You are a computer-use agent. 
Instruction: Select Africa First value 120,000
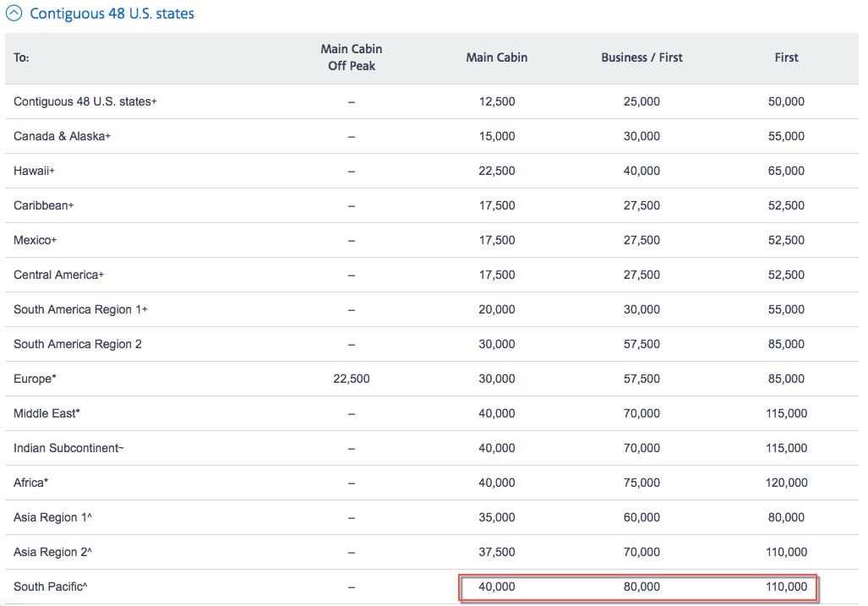(786, 483)
